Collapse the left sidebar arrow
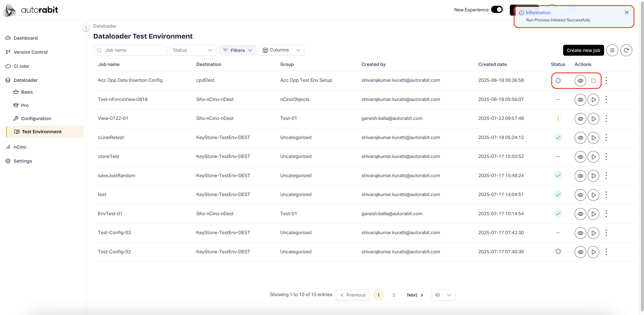Image resolution: width=644 pixels, height=315 pixels. click(x=86, y=27)
